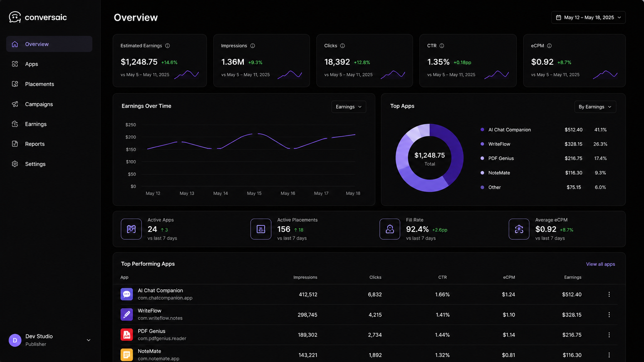Click the CTR column header in table
Viewport: 644px width, 362px height.
pyautogui.click(x=443, y=277)
